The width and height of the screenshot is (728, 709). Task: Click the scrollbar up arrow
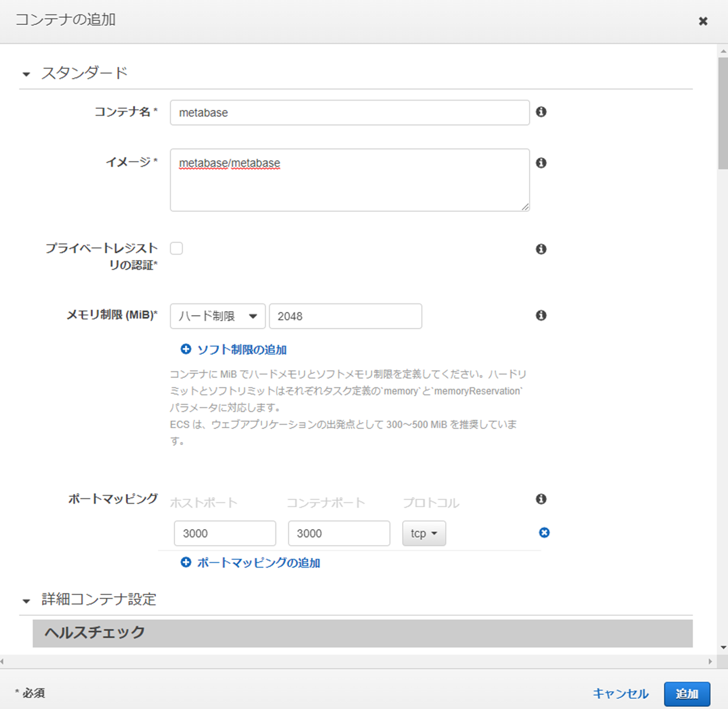pos(723,51)
